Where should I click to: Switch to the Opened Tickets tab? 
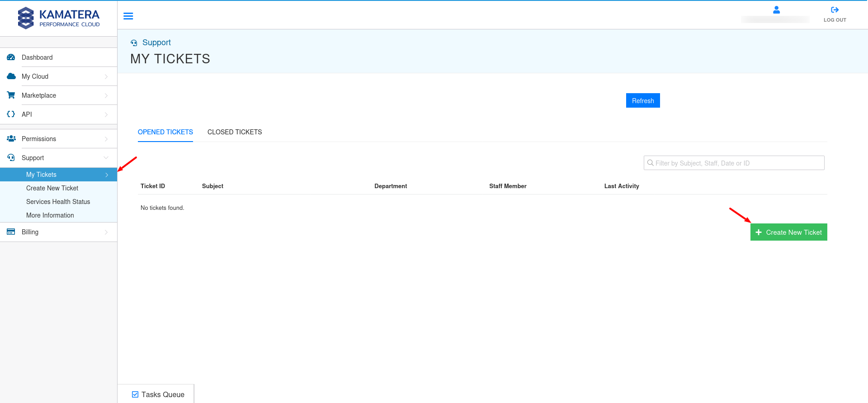click(165, 132)
